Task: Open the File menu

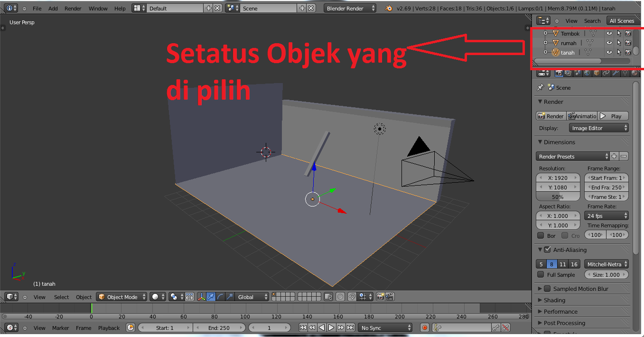Action: (x=37, y=8)
